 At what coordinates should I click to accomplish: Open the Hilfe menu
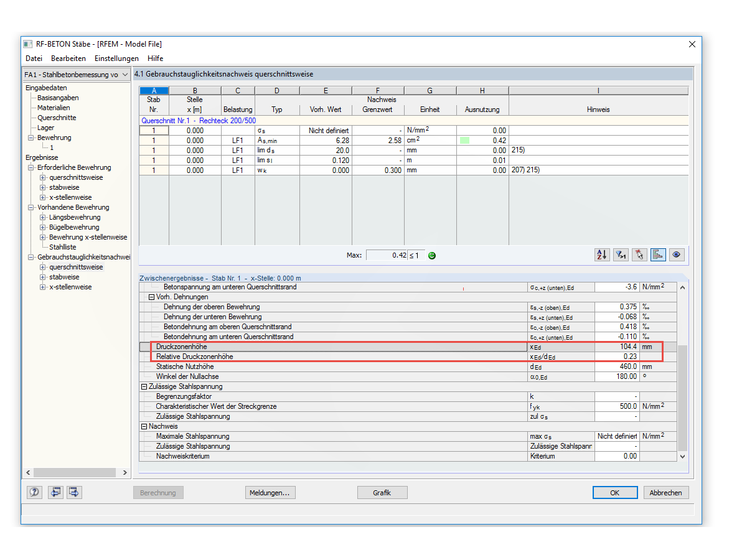pyautogui.click(x=156, y=58)
